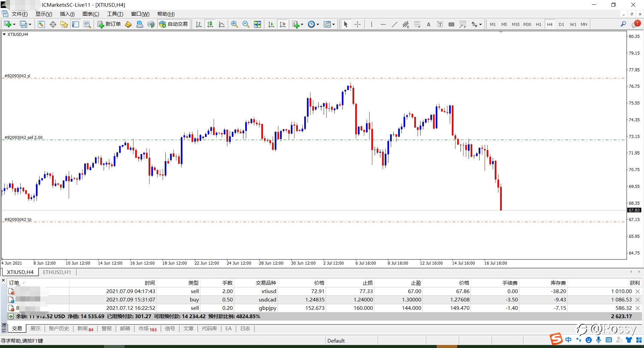The height and width of the screenshot is (348, 644).
Task: Open the 市场 terminal tab
Action: (147, 329)
